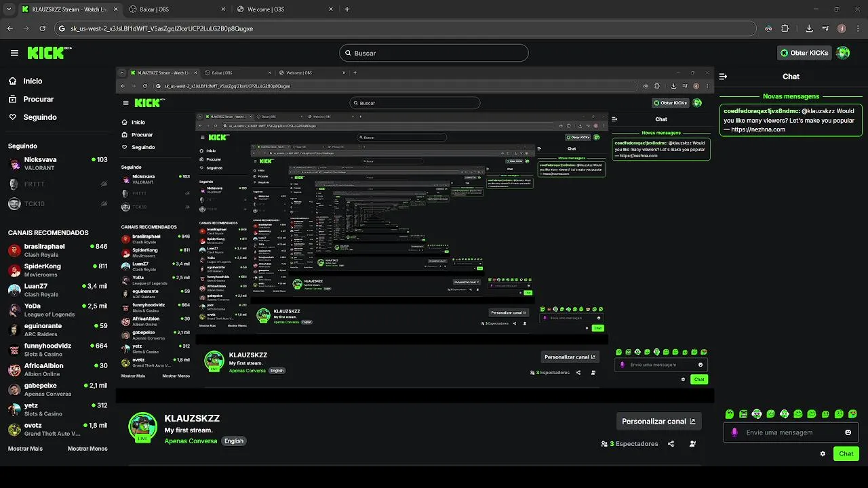Open chat settings gear icon
Image resolution: width=868 pixels, height=488 pixels.
823,453
